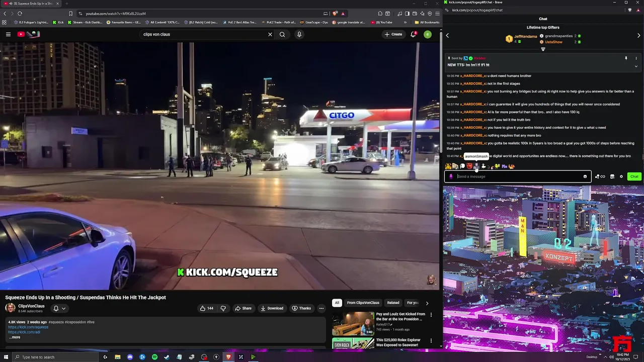
Task: Open options menu for Pey and Loulz video
Action: click(431, 315)
